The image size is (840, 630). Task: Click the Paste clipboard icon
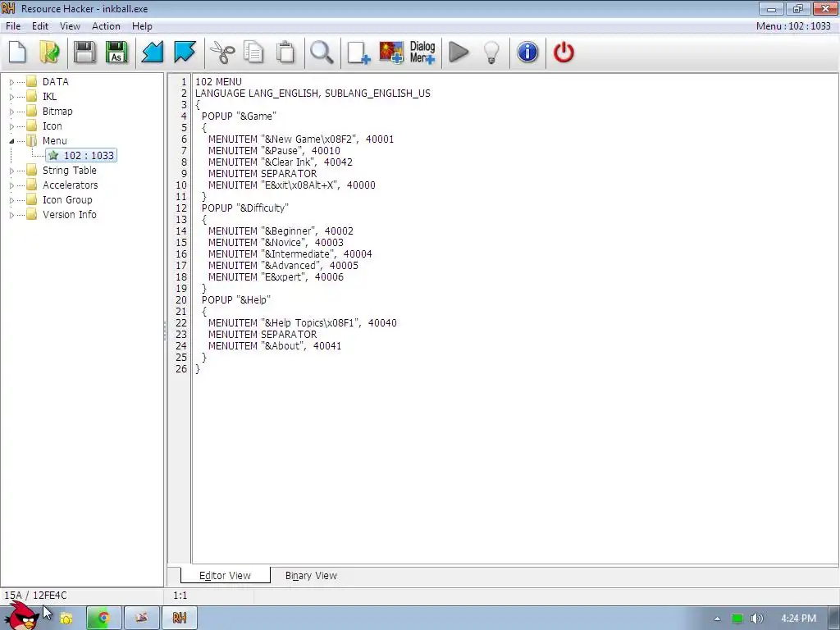coord(286,52)
